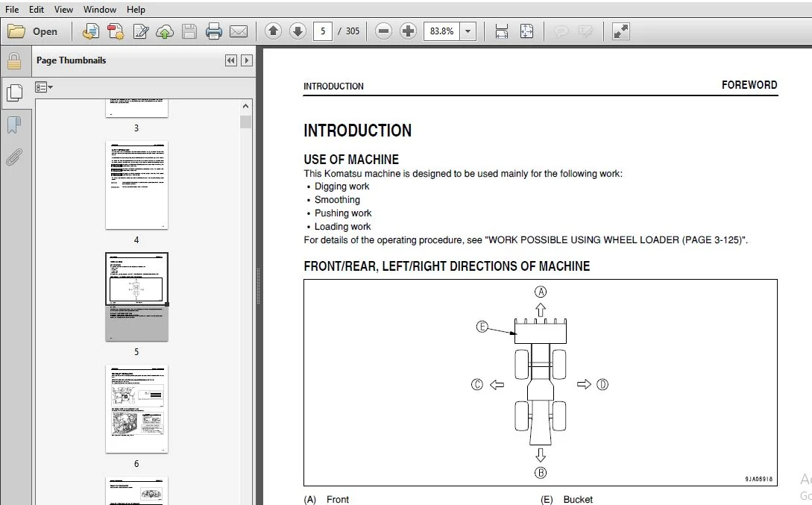Click the highlight text icon
The width and height of the screenshot is (812, 505).
pos(585,31)
